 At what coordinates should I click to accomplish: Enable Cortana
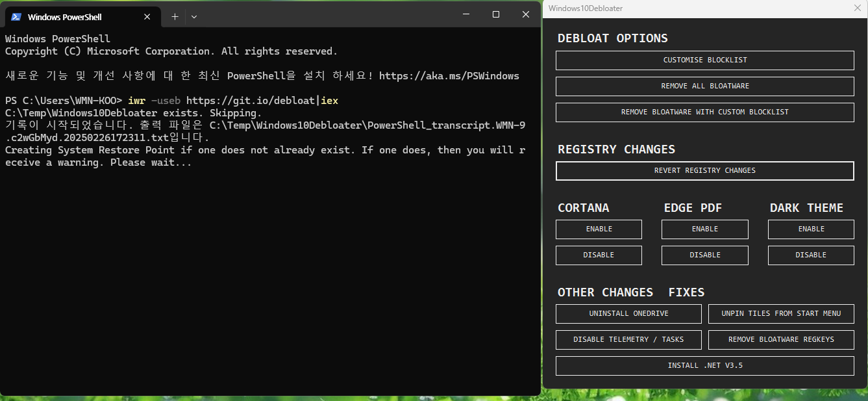tap(599, 229)
